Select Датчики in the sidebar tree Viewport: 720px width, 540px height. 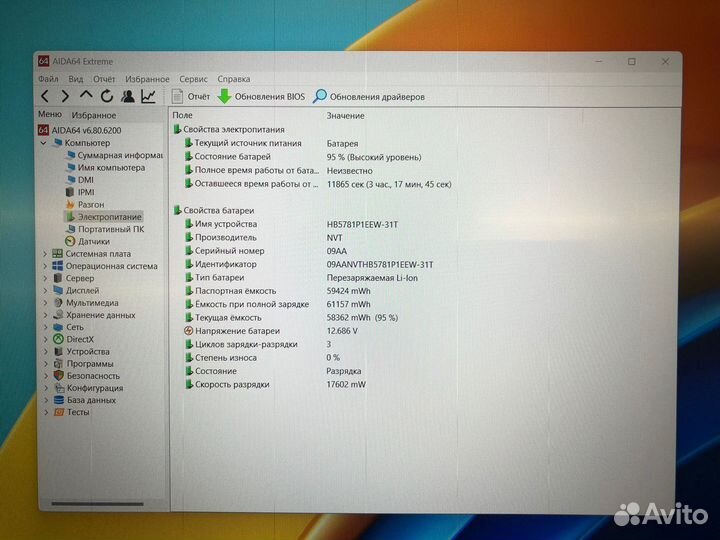pyautogui.click(x=93, y=241)
